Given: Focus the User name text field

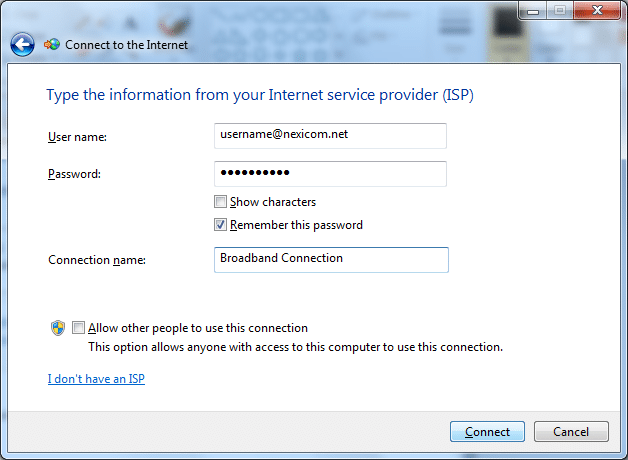Looking at the screenshot, I should pyautogui.click(x=330, y=136).
